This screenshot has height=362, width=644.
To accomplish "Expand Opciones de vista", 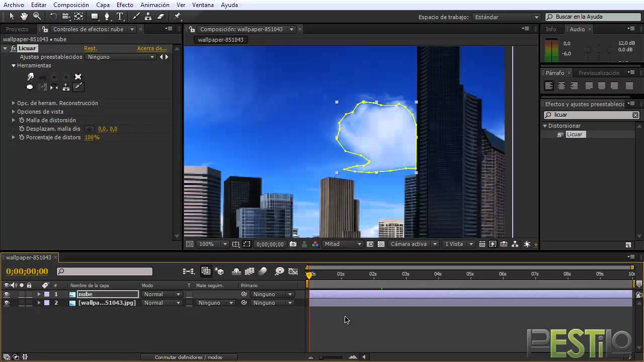I will pos(14,112).
